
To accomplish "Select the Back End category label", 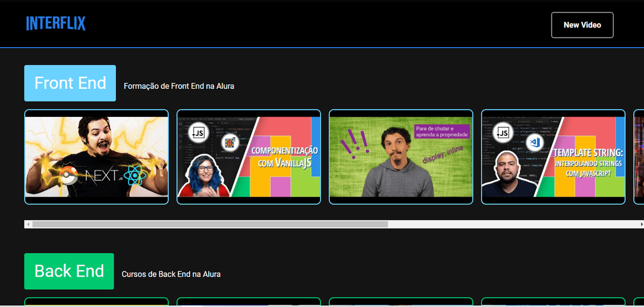I will [69, 271].
